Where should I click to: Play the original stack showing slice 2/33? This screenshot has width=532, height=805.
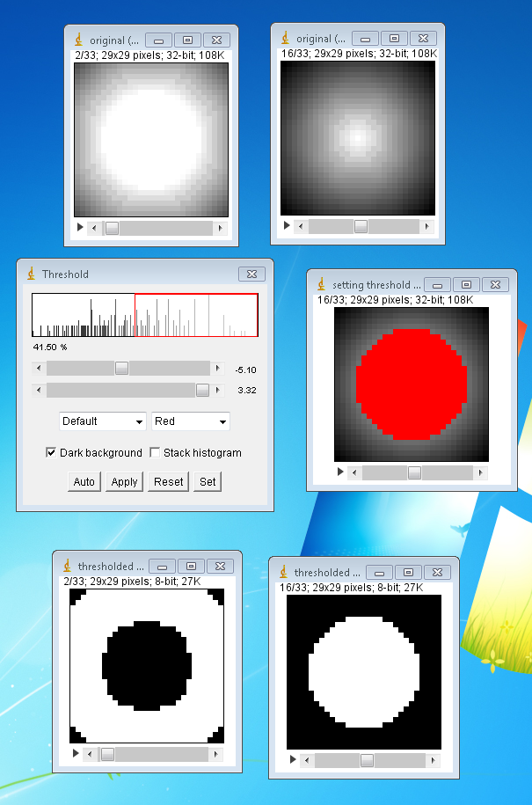[x=81, y=228]
